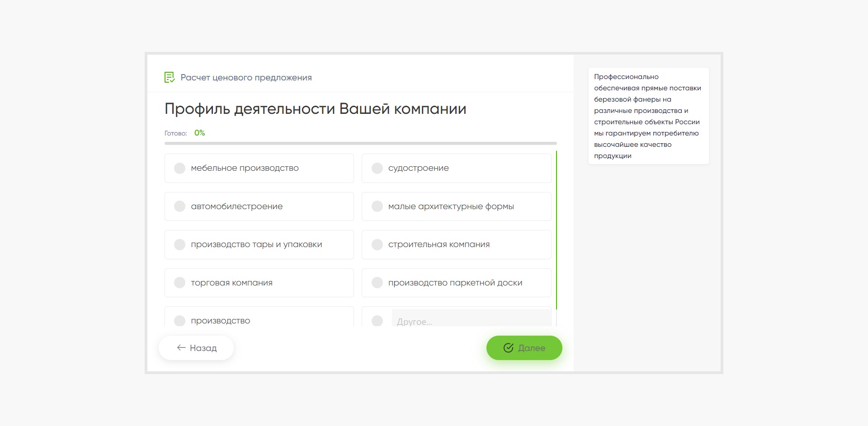Screen dimensions: 868x426
Task: Click the left arrow icon in Назад
Action: [x=181, y=347]
